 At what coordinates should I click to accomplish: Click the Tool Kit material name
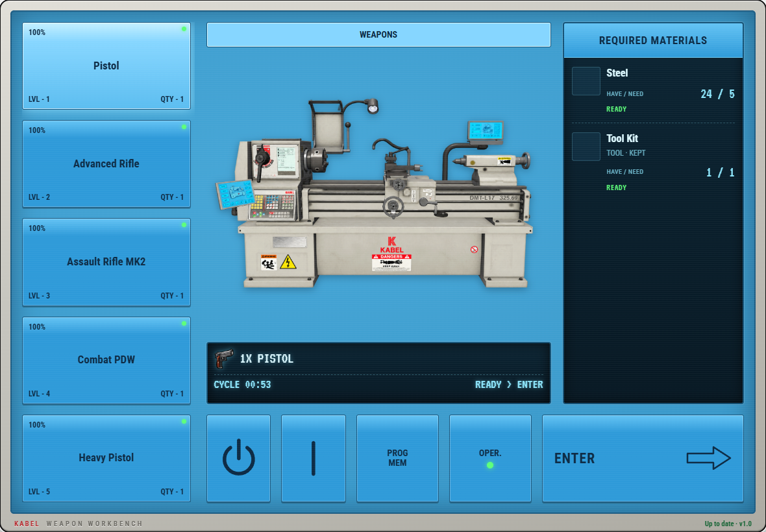coord(622,139)
